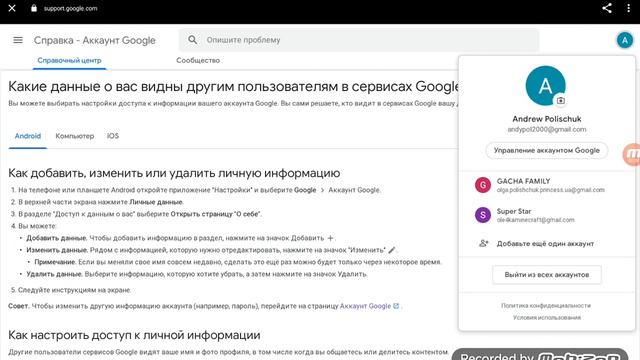This screenshot has width=640, height=360.
Task: Click the email 'andypol2000@gmail.com'
Action: [x=547, y=129]
